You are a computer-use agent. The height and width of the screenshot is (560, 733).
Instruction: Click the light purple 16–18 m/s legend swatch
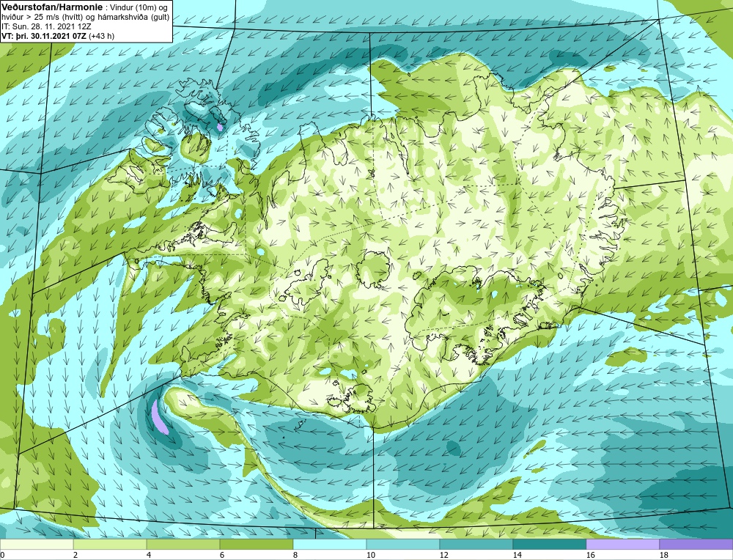[x=622, y=544]
